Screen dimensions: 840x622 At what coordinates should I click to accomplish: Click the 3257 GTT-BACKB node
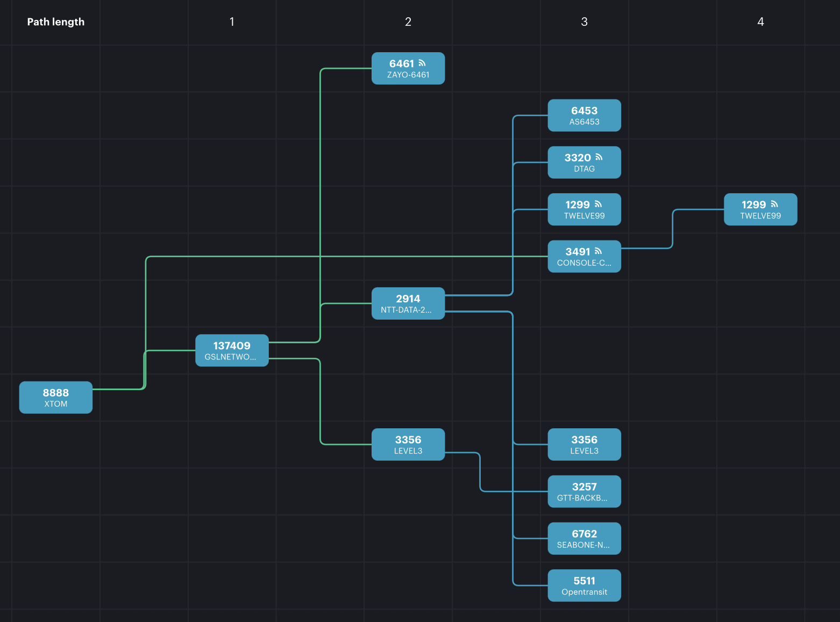point(584,491)
